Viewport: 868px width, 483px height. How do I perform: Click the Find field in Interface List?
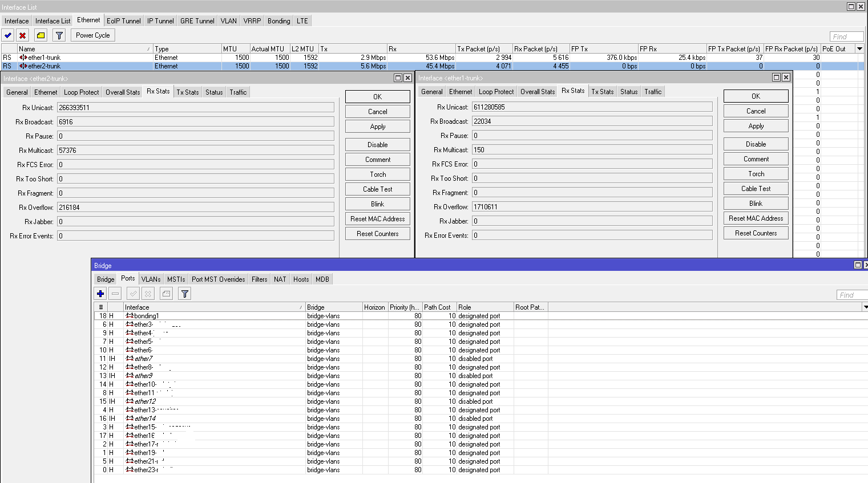(847, 37)
